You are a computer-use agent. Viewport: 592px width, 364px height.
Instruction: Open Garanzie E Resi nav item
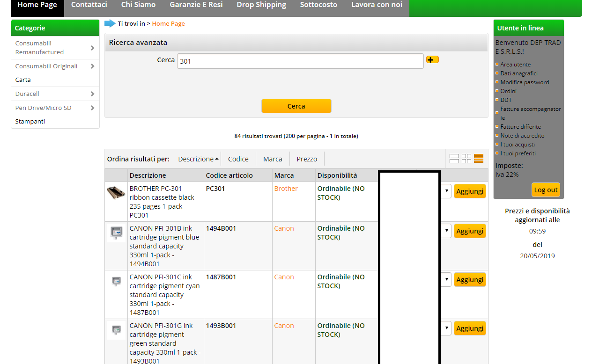[x=196, y=5]
